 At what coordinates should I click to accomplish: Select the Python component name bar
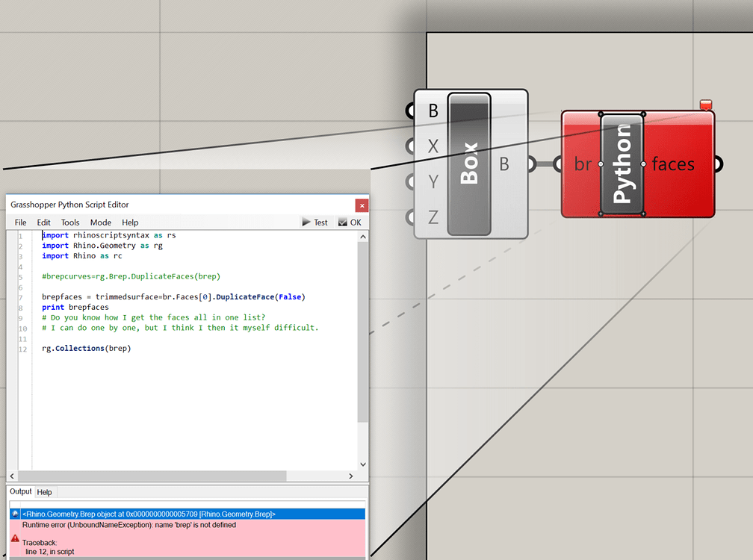pos(622,164)
